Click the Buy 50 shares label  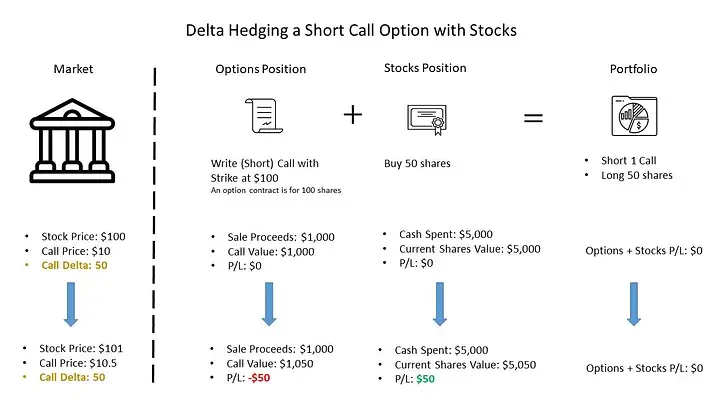click(x=417, y=163)
